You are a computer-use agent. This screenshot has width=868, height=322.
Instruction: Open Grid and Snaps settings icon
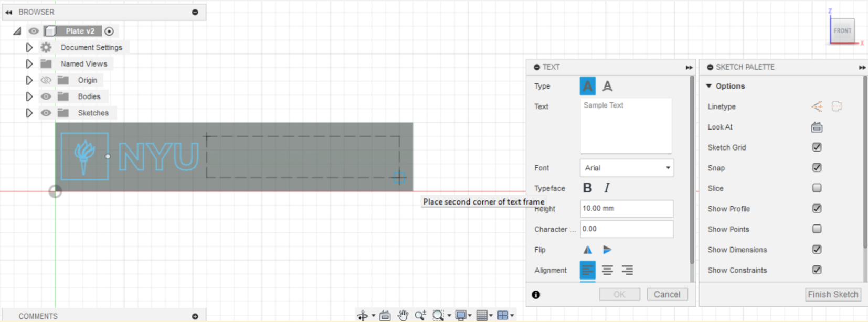tap(482, 315)
